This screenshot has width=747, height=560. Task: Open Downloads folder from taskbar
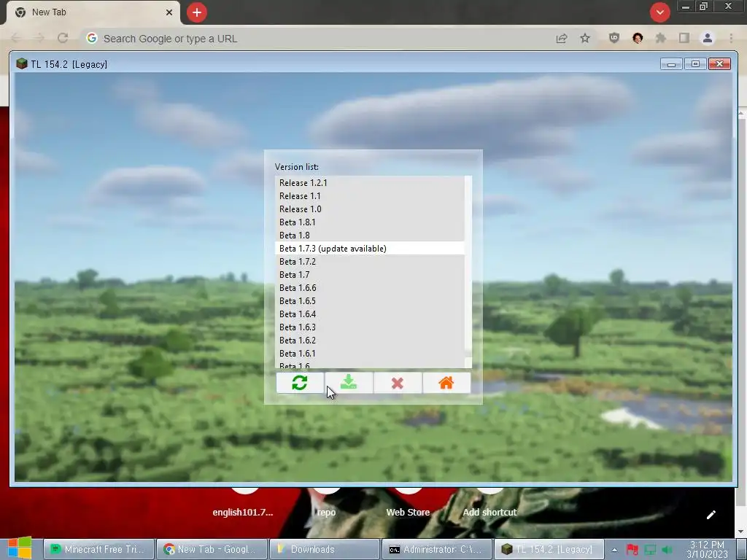(325, 549)
